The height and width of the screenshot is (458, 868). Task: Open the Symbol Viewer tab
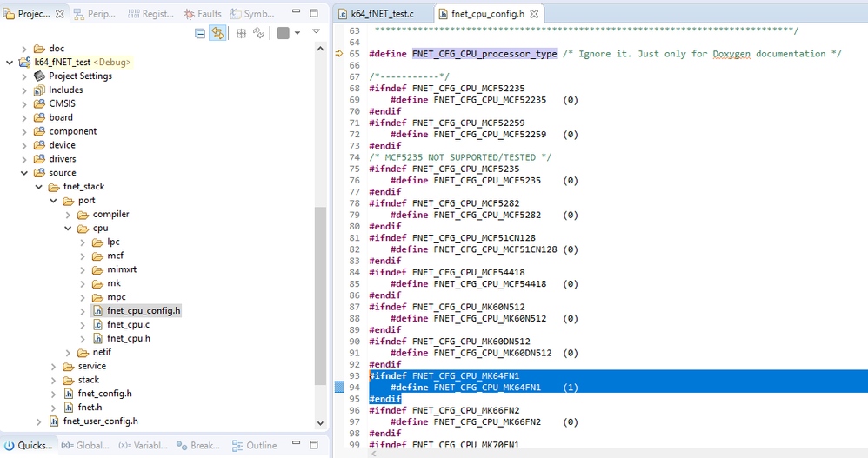pyautogui.click(x=252, y=14)
